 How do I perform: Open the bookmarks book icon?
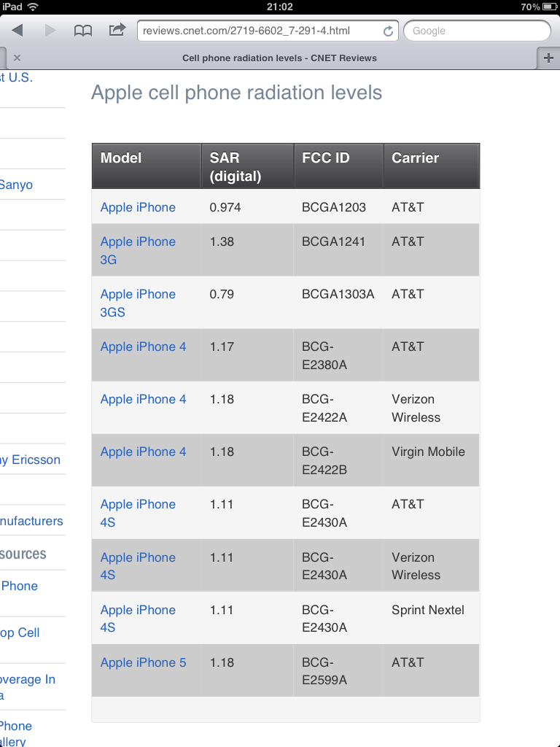[x=83, y=31]
